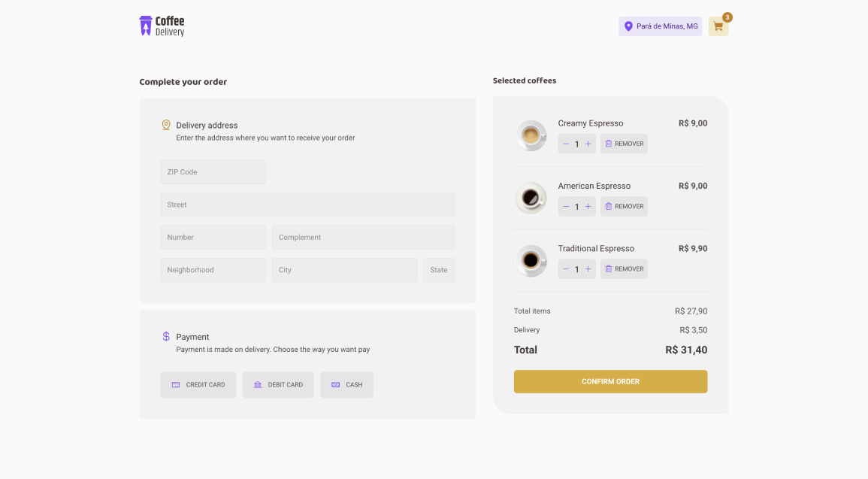Increase Traditional Espresso quantity with plus
This screenshot has width=868, height=479.
pyautogui.click(x=588, y=269)
